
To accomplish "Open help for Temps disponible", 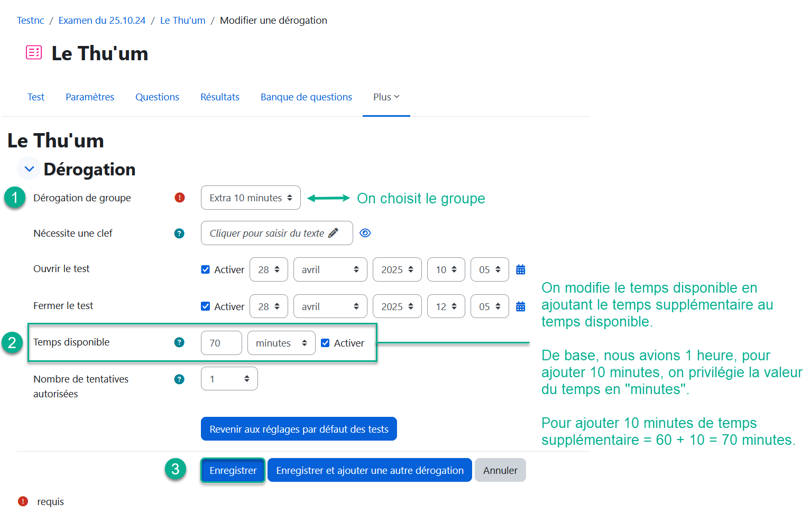I will point(179,342).
